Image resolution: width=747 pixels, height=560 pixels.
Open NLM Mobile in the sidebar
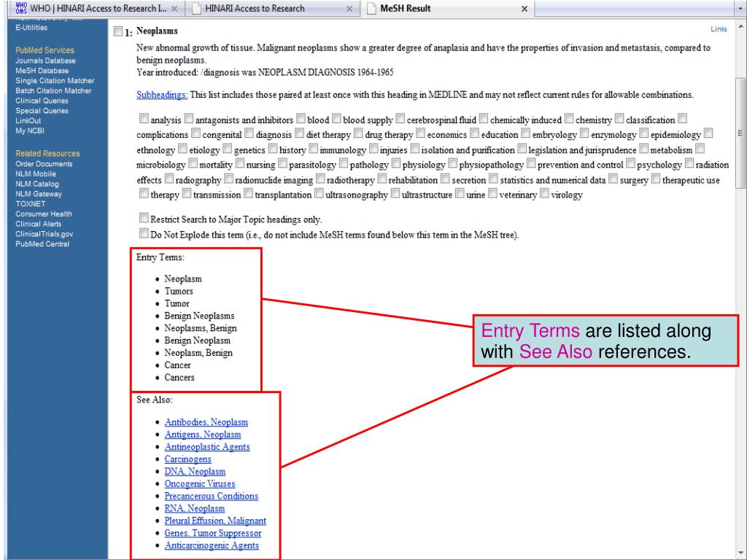tap(36, 174)
